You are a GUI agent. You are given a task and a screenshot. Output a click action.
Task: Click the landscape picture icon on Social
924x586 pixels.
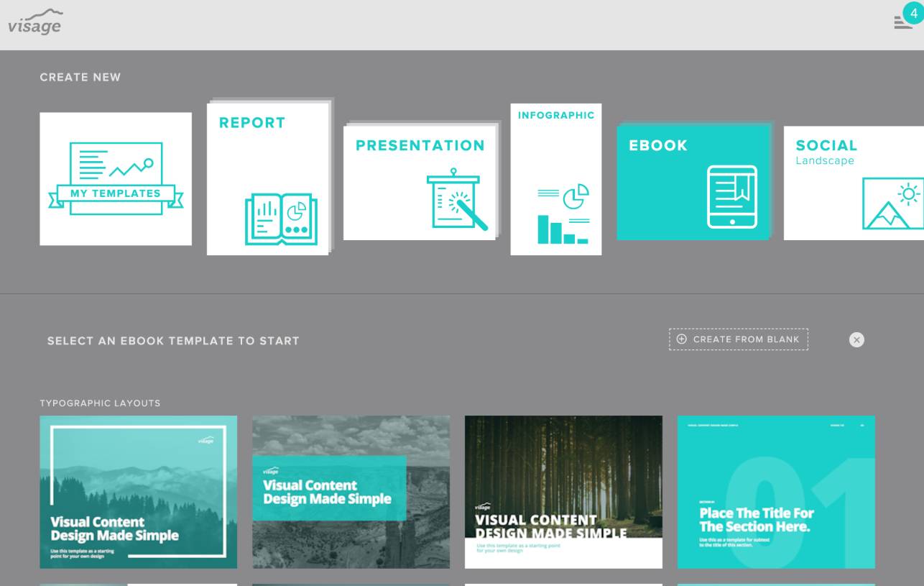pos(893,203)
